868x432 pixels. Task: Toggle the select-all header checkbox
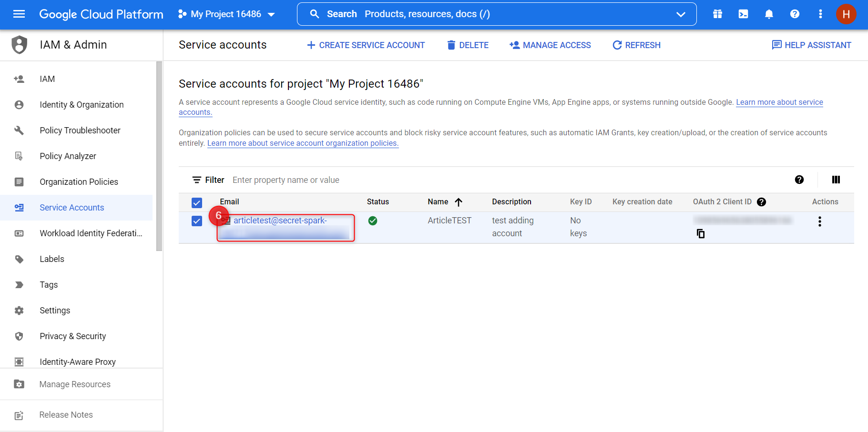(197, 202)
